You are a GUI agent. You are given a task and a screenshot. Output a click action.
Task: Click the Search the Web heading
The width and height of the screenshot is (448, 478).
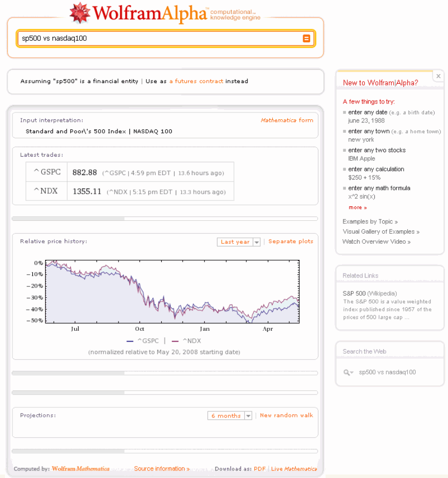pos(364,352)
